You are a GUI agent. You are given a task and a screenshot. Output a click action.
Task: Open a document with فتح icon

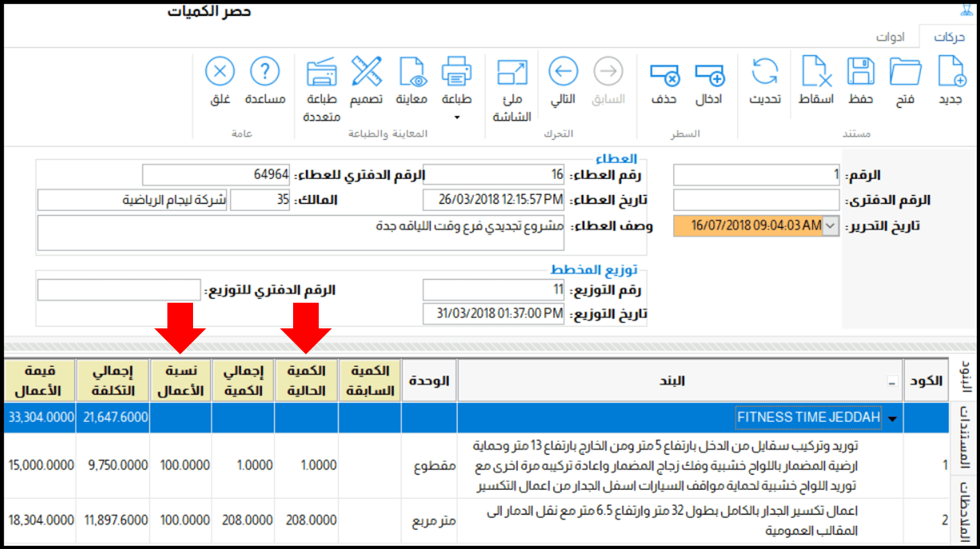[906, 72]
